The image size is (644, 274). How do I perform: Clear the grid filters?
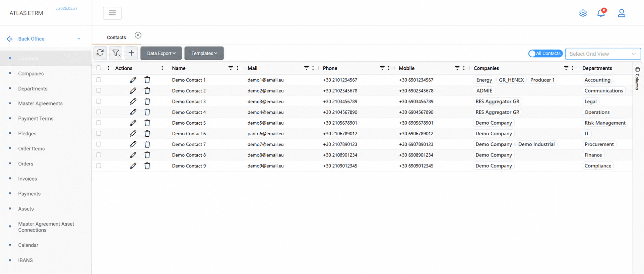(116, 53)
